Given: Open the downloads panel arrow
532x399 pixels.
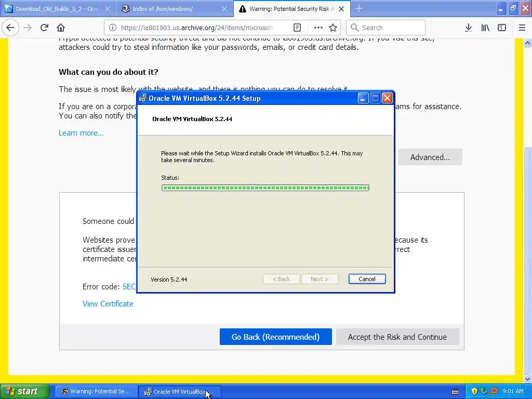Looking at the screenshot, I should tap(468, 28).
